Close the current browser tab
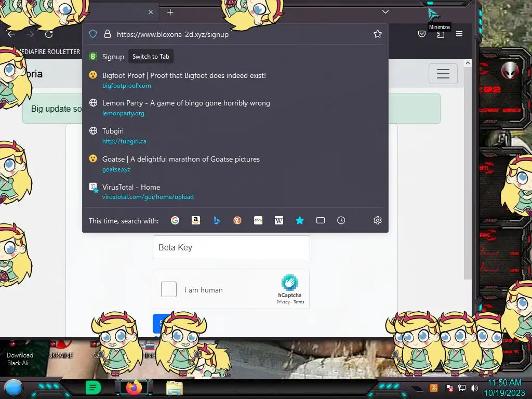This screenshot has width=532, height=399. (151, 12)
